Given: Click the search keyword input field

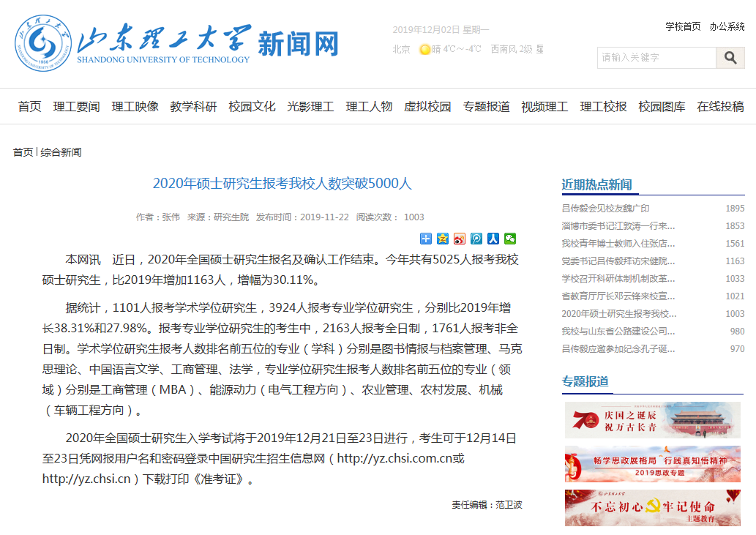Looking at the screenshot, I should (656, 58).
